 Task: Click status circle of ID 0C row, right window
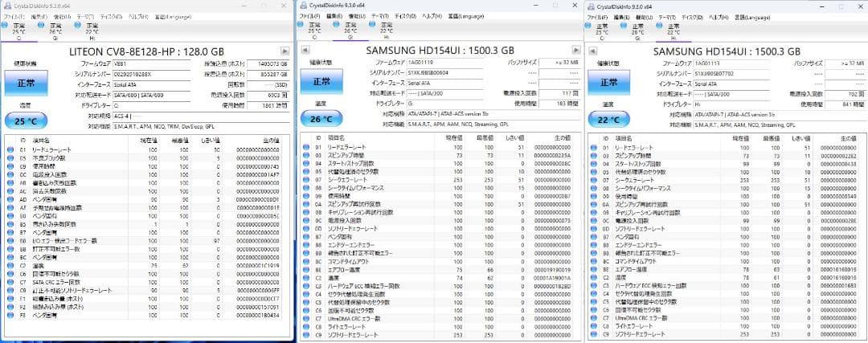(x=595, y=221)
